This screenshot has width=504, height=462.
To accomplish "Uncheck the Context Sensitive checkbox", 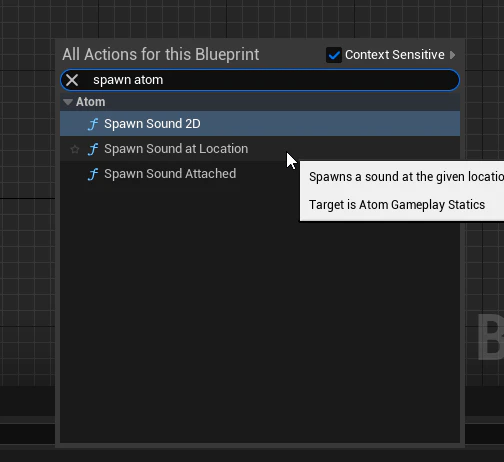I will 334,55.
